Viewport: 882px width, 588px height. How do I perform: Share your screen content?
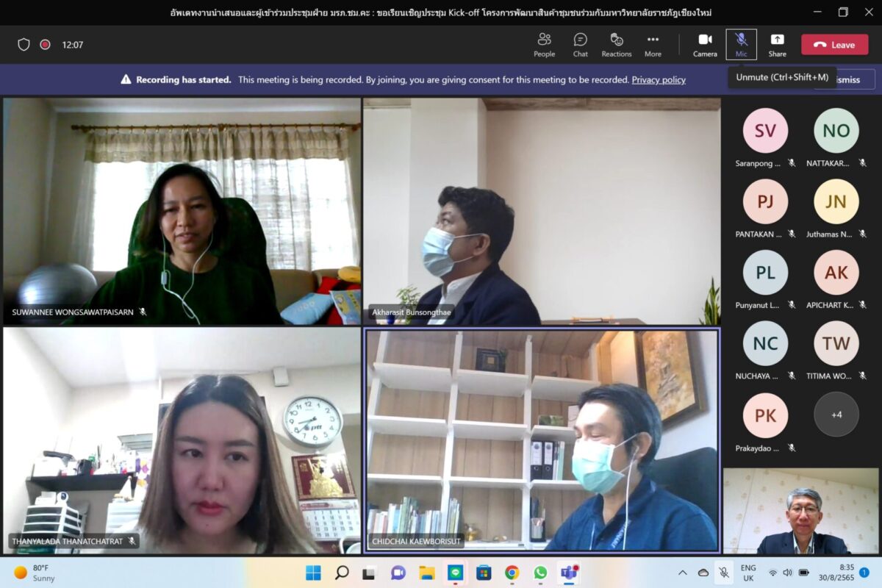tap(777, 44)
